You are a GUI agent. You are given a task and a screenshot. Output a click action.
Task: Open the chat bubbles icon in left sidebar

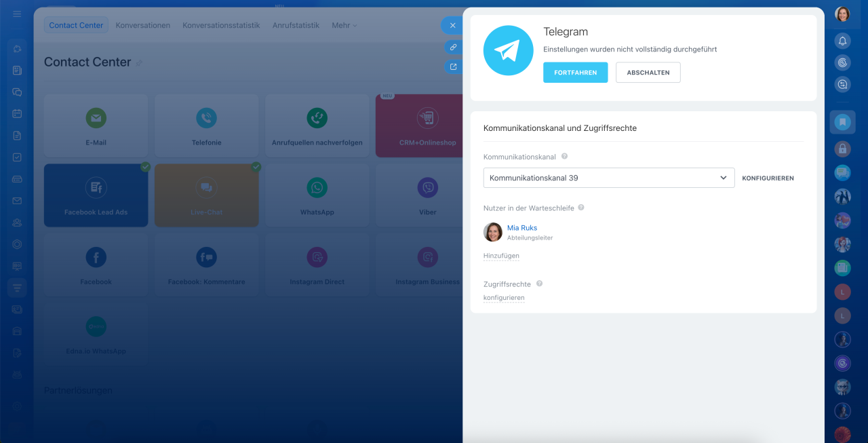(x=17, y=92)
